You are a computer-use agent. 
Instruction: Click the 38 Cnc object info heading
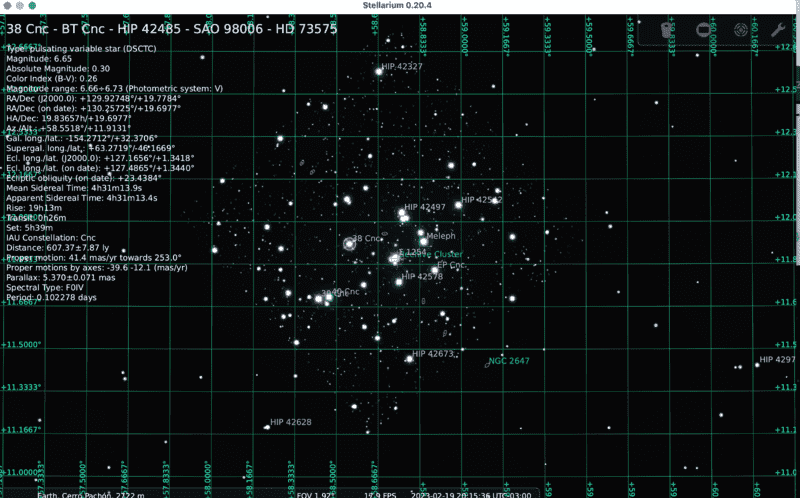[x=172, y=29]
